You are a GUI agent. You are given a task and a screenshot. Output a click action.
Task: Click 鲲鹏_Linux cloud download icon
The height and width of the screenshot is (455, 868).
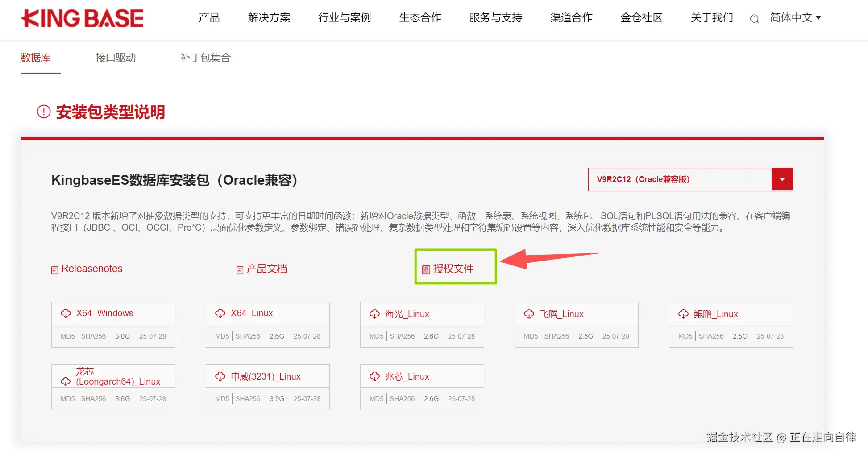click(683, 314)
